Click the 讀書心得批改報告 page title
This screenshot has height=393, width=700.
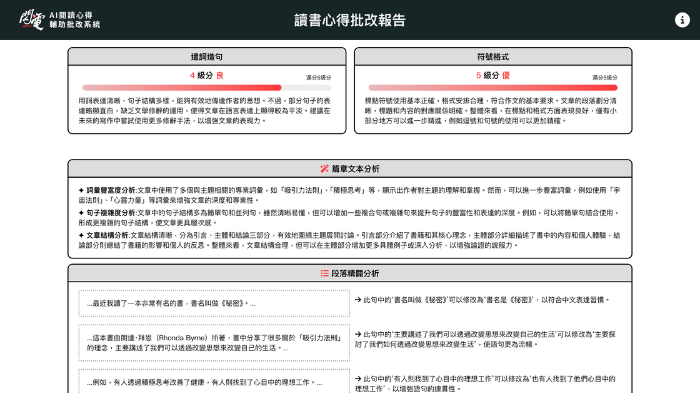[x=350, y=20]
